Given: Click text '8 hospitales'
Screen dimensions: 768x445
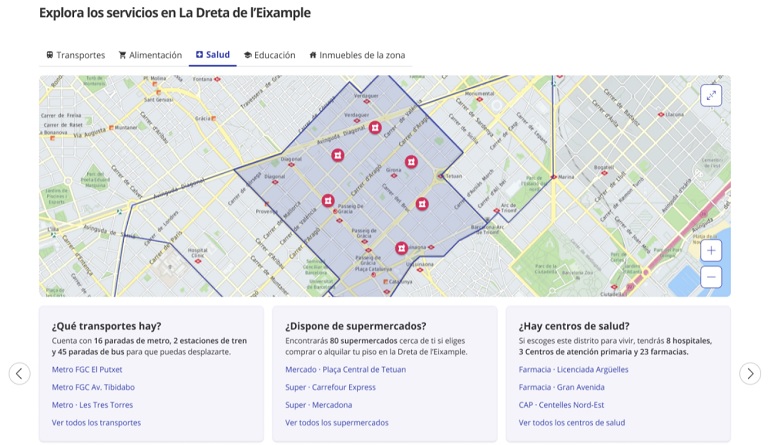Looking at the screenshot, I should tap(689, 341).
